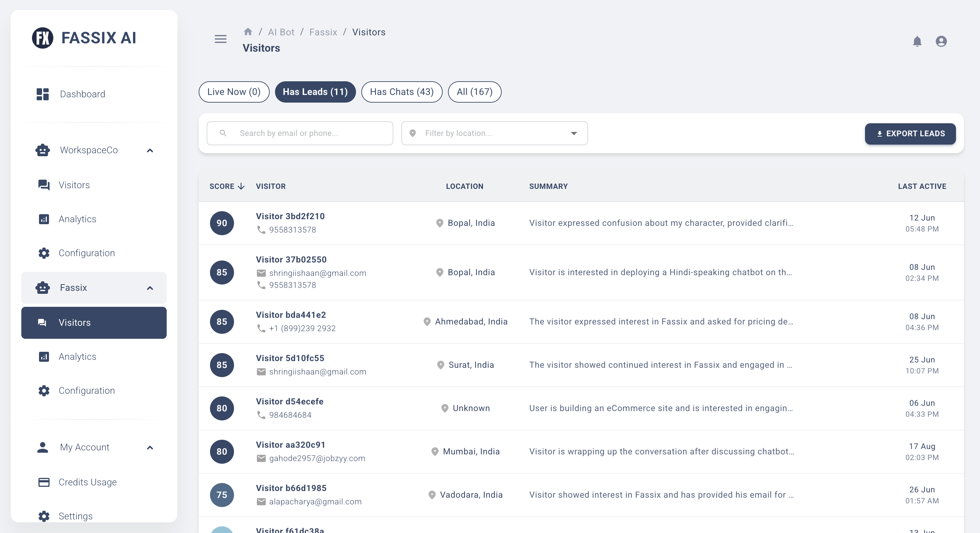Select the Has Leads (11) tab
The width and height of the screenshot is (980, 533).
315,92
